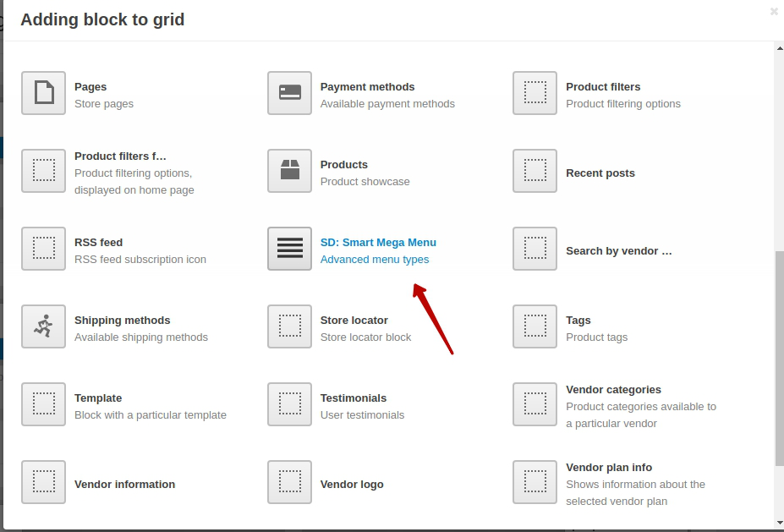Choose the Search by vendor block icon

535,249
